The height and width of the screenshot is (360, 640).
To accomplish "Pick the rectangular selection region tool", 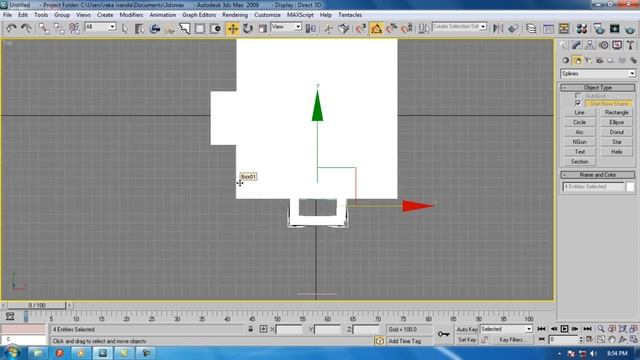I will (x=200, y=28).
